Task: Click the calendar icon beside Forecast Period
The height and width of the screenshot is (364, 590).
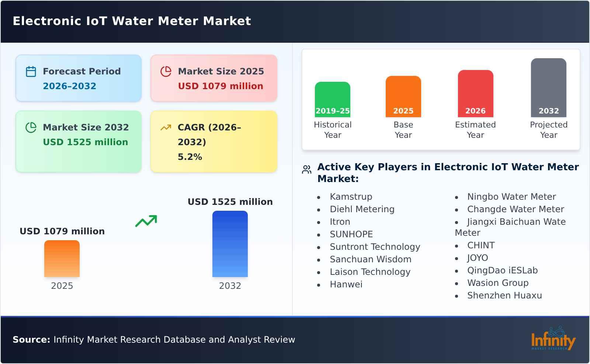Action: (x=31, y=72)
